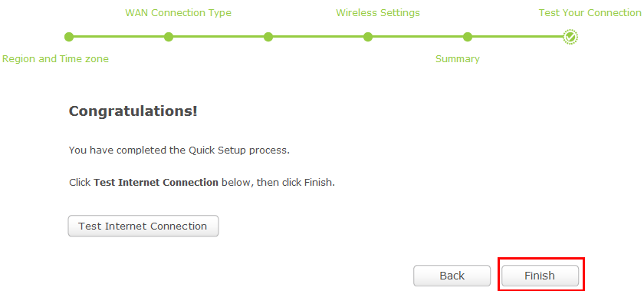The image size is (644, 291).
Task: Click the bold Test Internet Connection instruction text
Action: (156, 182)
